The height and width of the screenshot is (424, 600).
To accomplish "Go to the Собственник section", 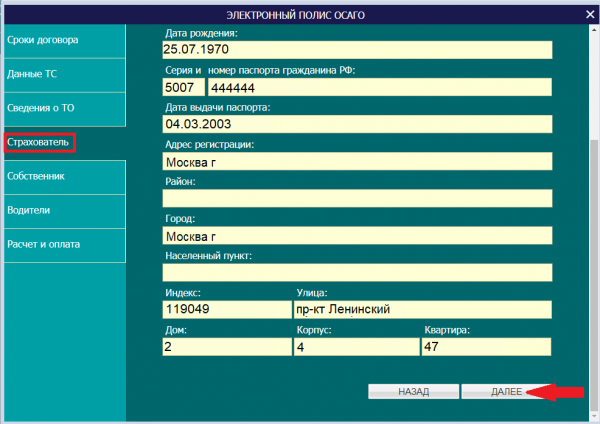I will 65,177.
